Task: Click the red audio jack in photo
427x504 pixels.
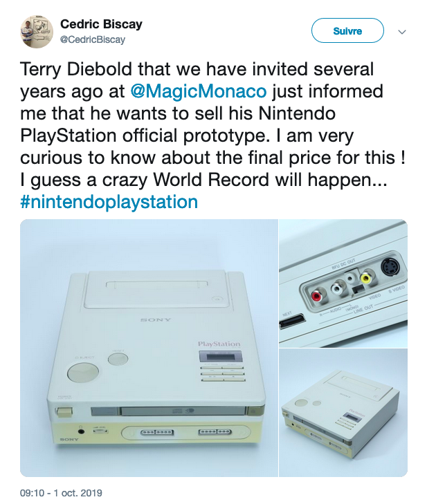Action: coord(317,296)
